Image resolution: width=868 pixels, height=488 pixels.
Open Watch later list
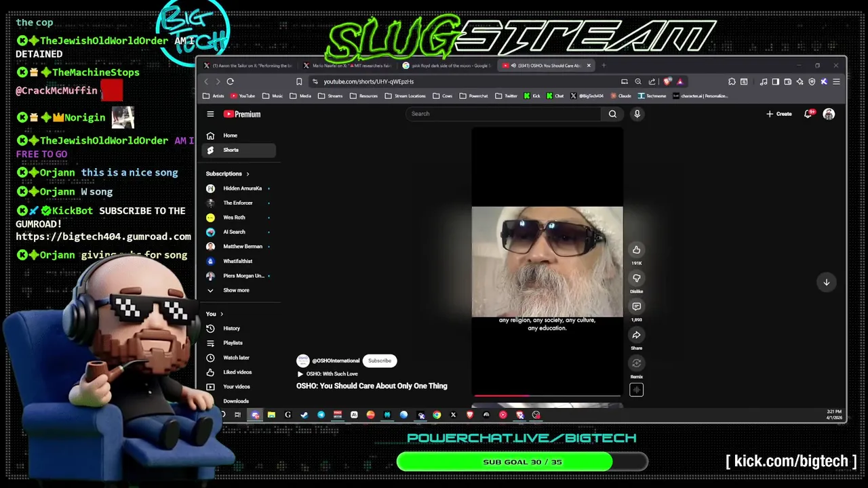point(238,357)
